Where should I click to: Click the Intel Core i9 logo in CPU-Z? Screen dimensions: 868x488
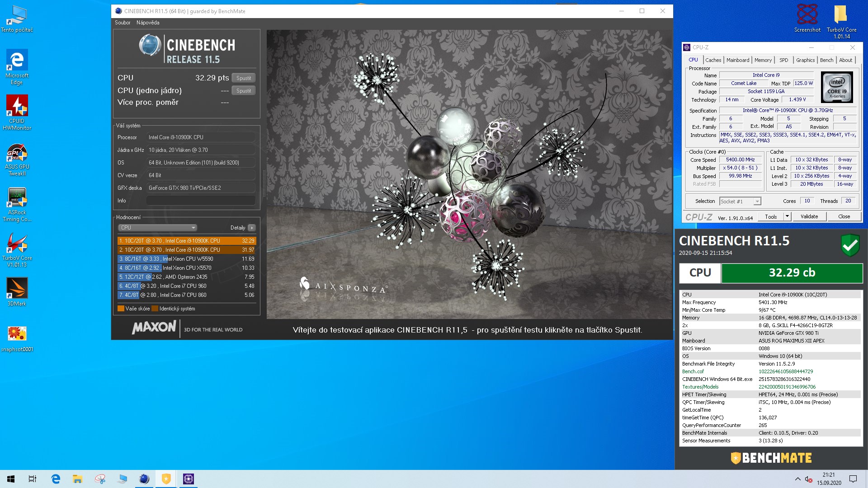pyautogui.click(x=837, y=87)
